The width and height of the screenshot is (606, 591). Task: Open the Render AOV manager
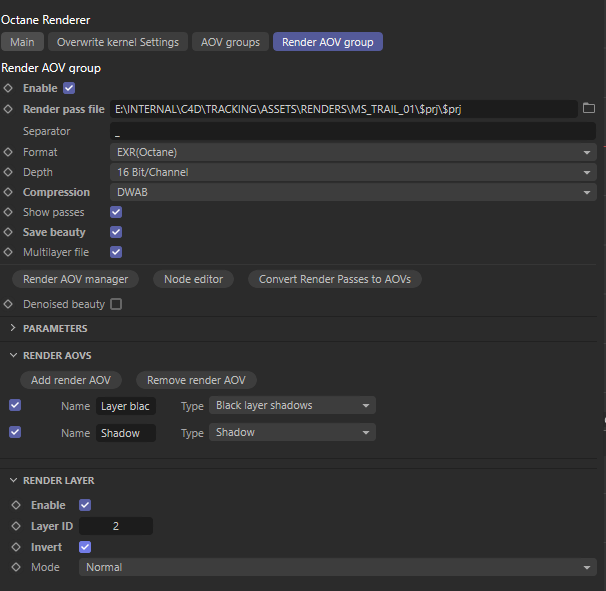[x=76, y=279]
